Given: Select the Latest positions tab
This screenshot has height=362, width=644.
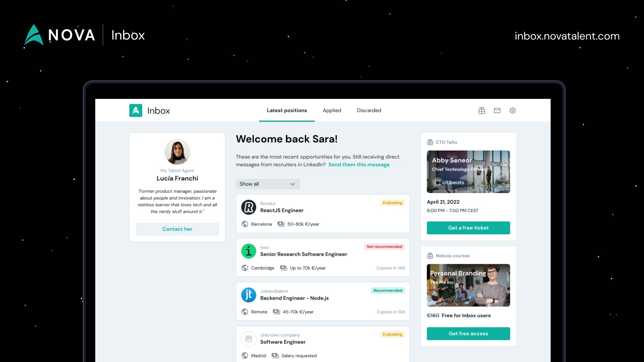Looking at the screenshot, I should [287, 111].
